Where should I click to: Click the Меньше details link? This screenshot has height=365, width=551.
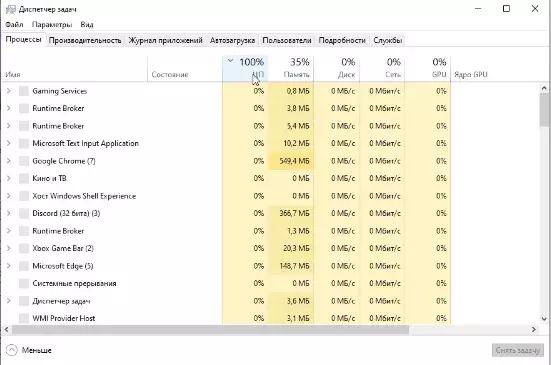tap(37, 350)
